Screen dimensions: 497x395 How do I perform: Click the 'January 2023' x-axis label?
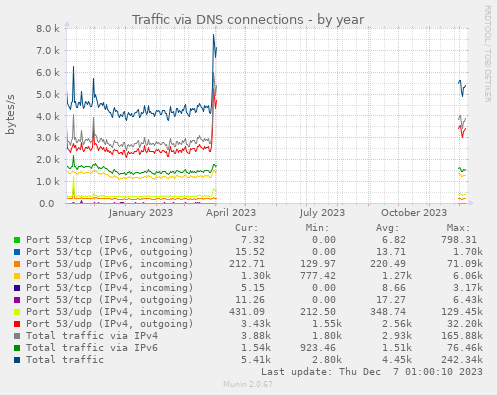click(x=141, y=213)
